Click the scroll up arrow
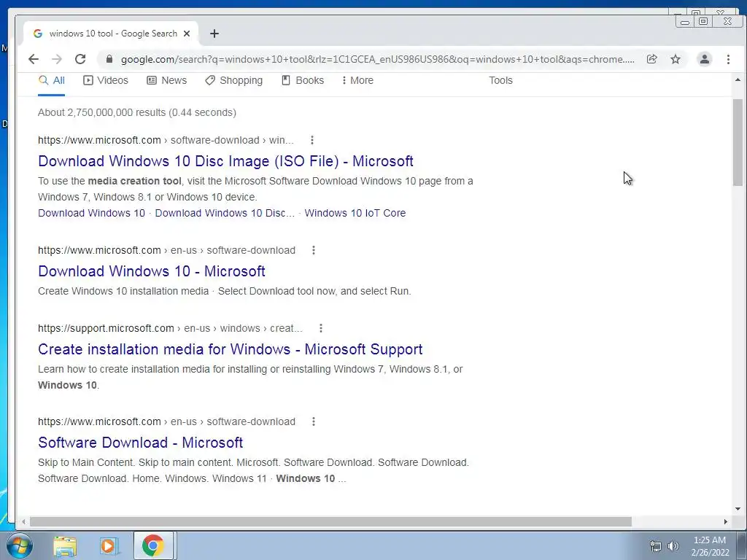 tap(738, 80)
